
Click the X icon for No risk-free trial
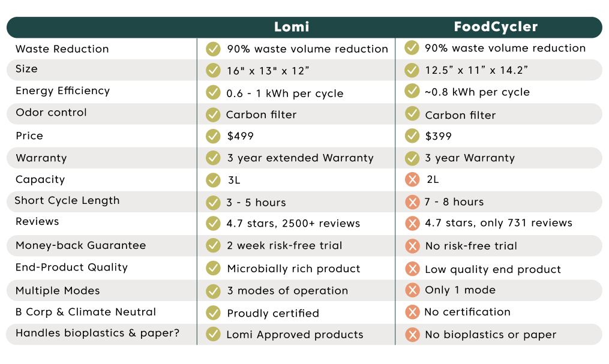click(x=412, y=246)
